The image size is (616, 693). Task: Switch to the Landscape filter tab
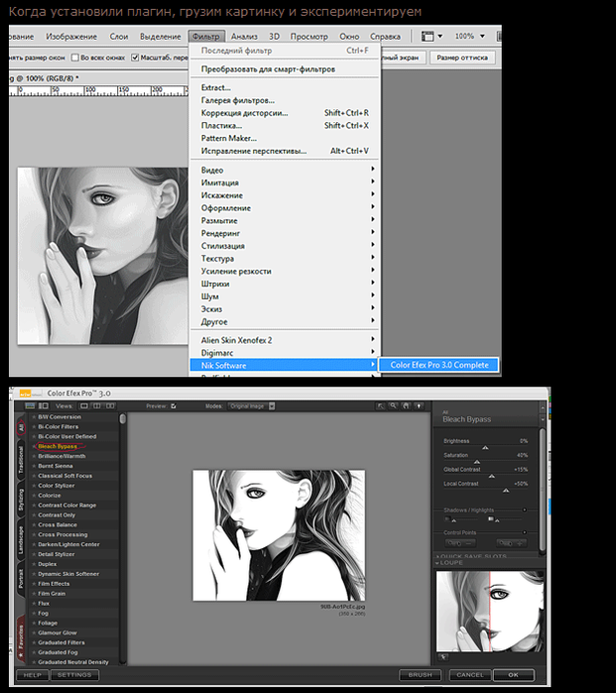click(21, 540)
